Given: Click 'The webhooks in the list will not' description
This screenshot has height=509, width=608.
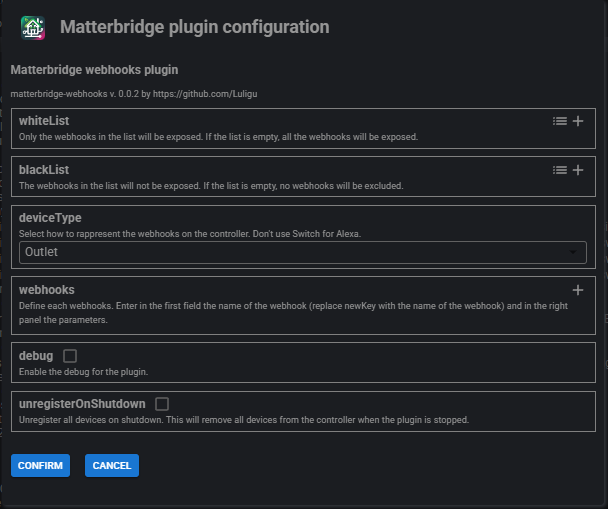Looking at the screenshot, I should point(211,186).
